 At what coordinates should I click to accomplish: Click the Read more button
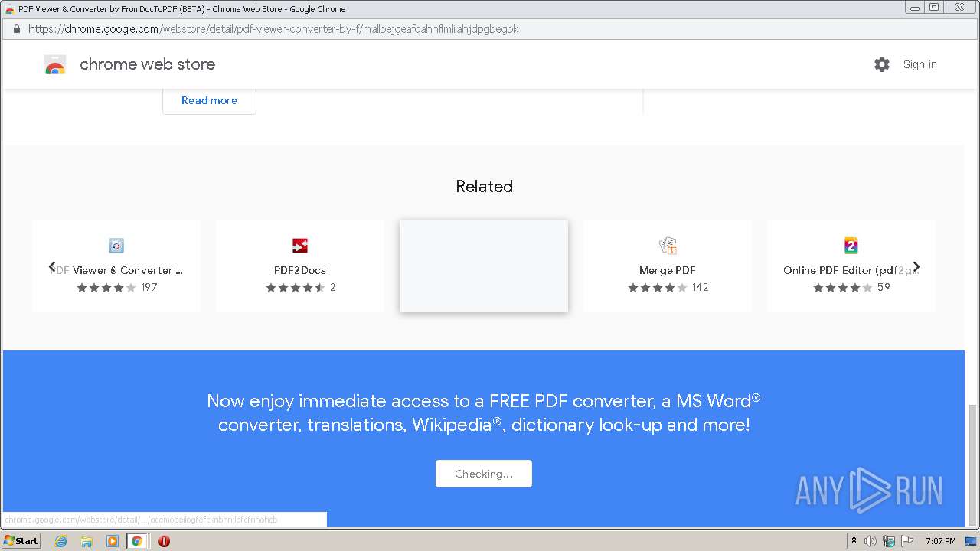click(x=209, y=100)
